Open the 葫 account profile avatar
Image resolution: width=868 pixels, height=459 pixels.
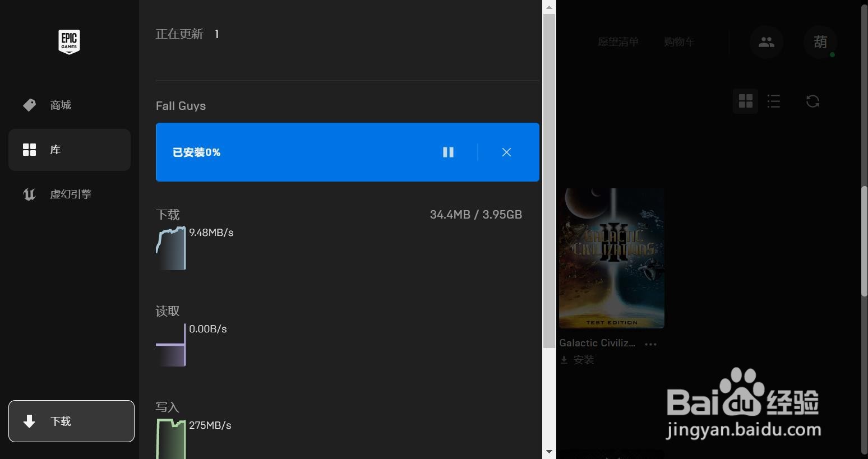(x=820, y=42)
